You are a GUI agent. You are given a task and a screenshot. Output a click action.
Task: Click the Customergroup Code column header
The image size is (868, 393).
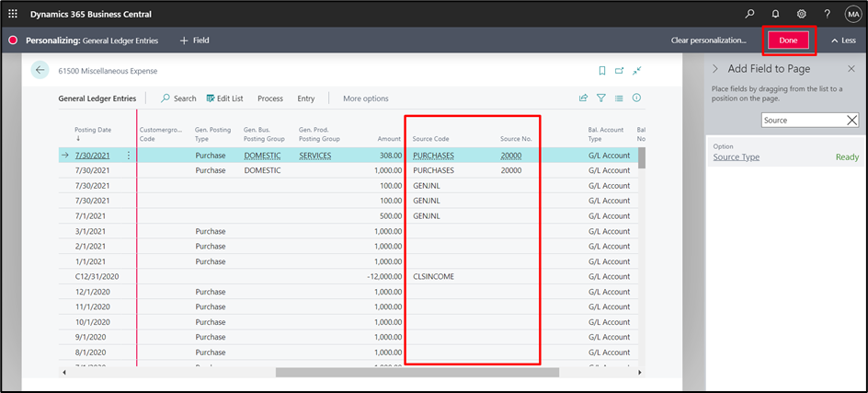coord(161,134)
